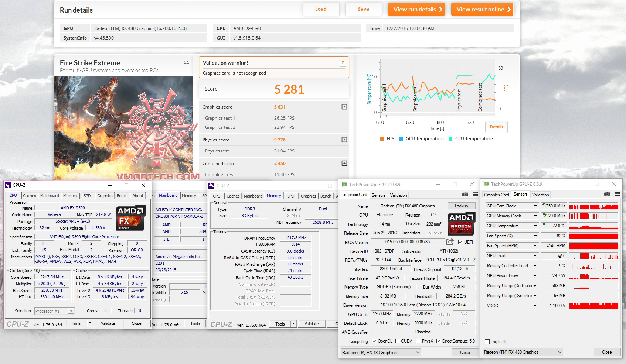The height and width of the screenshot is (364, 626).
Task: Collapse the Physics score section
Action: pos(344,140)
